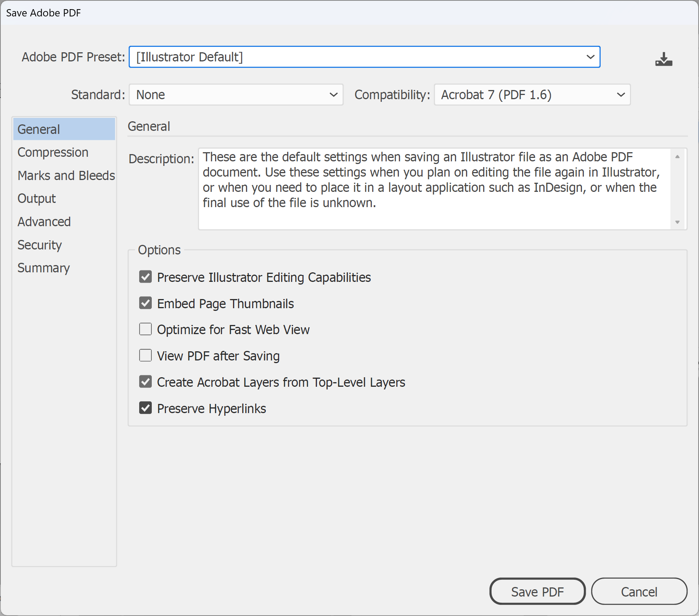Screen dimensions: 699x616
Task: Open the Adobe PDF Preset dropdown
Action: point(365,57)
